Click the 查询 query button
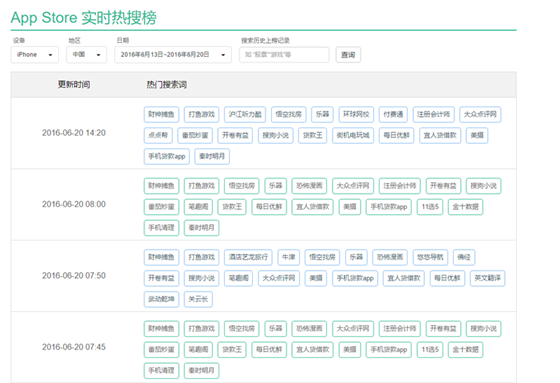This screenshot has width=560, height=383. [348, 55]
